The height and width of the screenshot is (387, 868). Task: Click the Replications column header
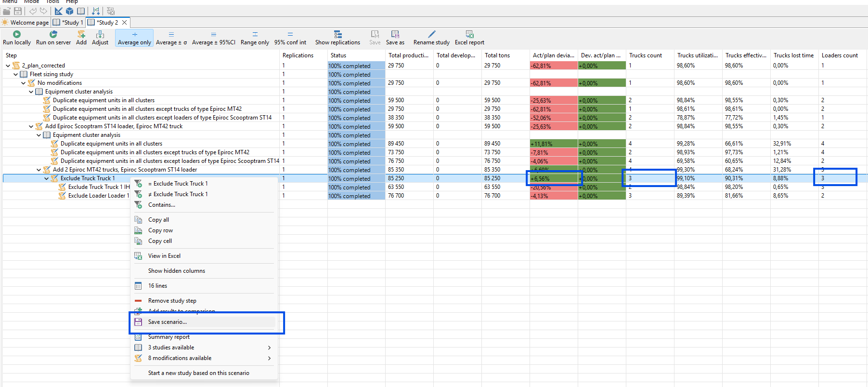(303, 55)
